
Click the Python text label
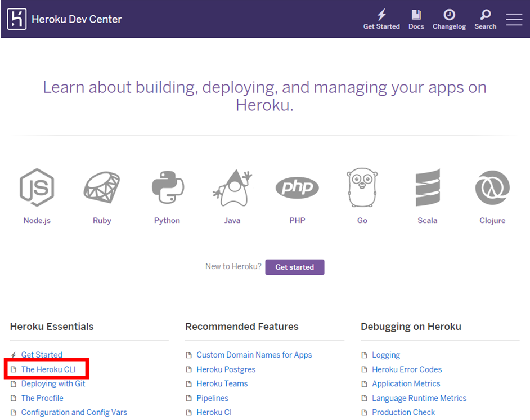point(167,221)
